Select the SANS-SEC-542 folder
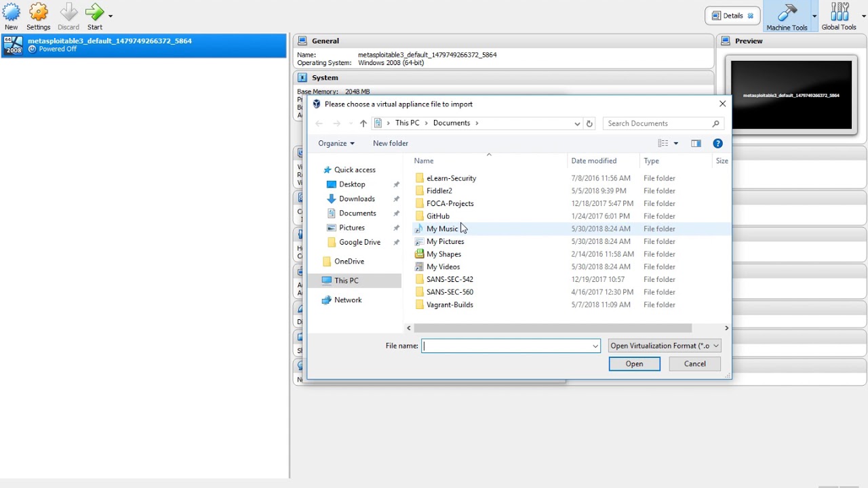 coord(450,279)
